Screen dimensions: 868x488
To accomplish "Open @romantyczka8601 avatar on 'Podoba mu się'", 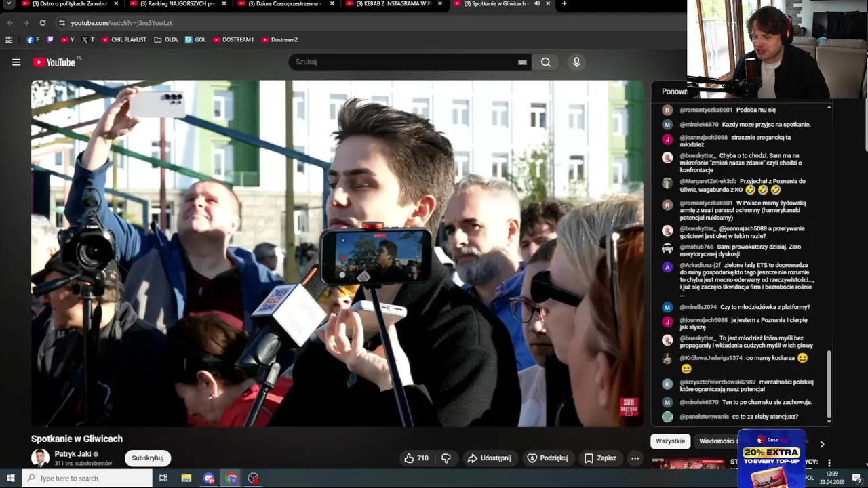I will (x=667, y=110).
